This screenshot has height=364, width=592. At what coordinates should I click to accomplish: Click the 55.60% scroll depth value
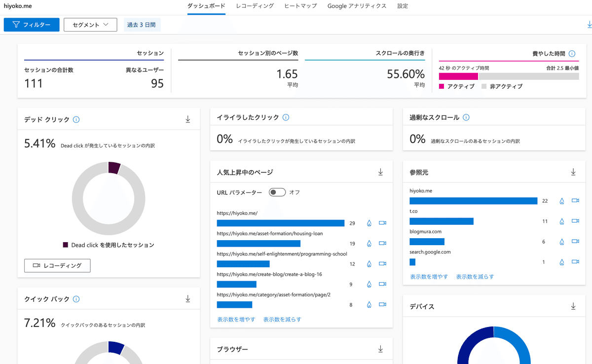pyautogui.click(x=406, y=74)
